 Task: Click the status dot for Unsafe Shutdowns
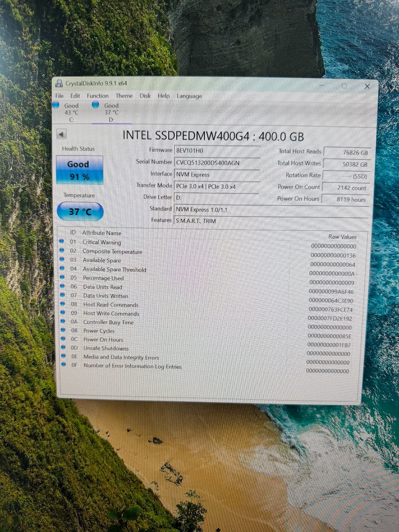pos(63,347)
